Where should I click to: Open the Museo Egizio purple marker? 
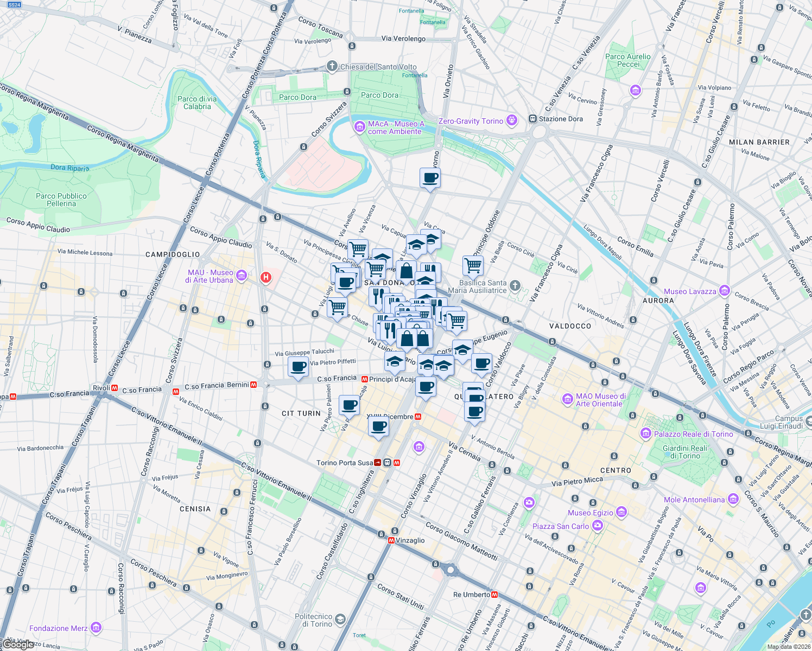[621, 512]
